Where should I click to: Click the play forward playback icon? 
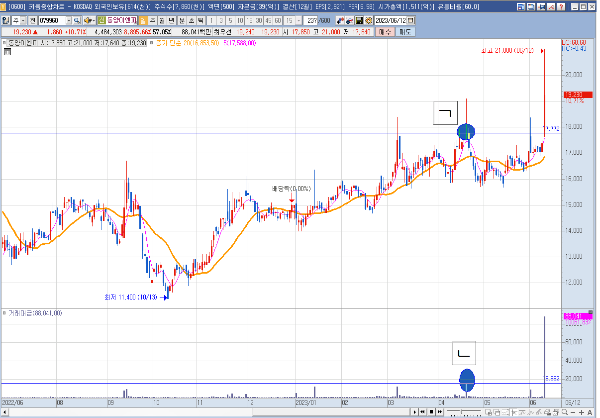click(414, 412)
